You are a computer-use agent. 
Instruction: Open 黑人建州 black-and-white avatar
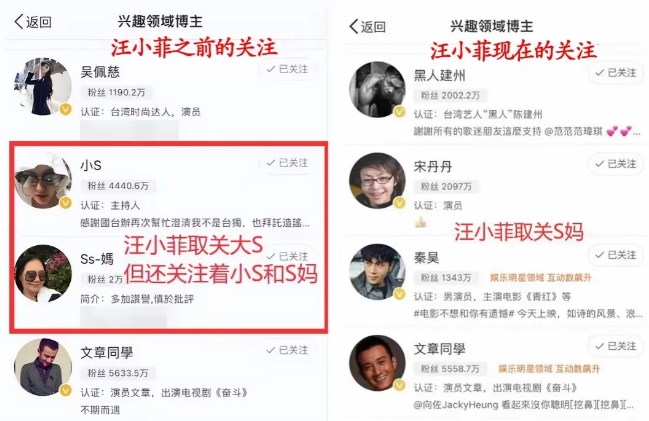[377, 90]
